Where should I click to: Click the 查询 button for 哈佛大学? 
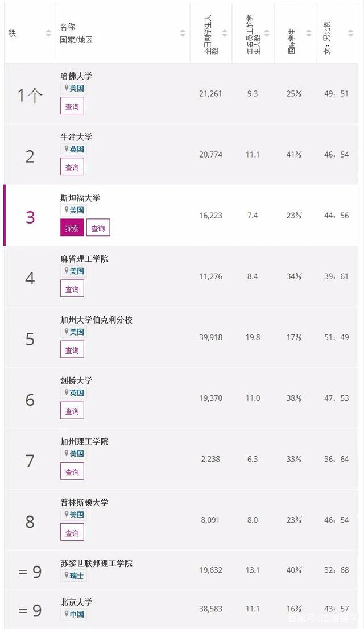coord(72,106)
